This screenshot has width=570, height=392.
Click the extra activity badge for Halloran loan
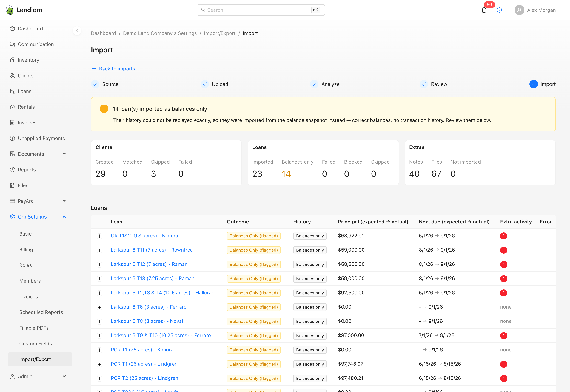503,293
